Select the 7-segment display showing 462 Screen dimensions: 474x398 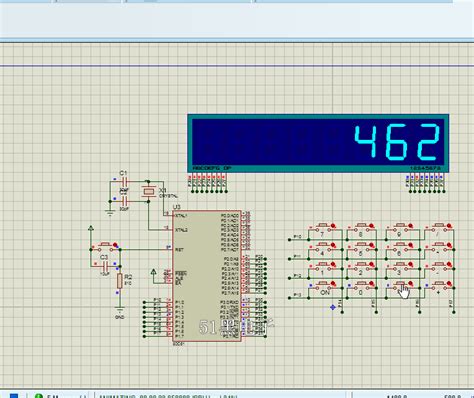(x=318, y=143)
